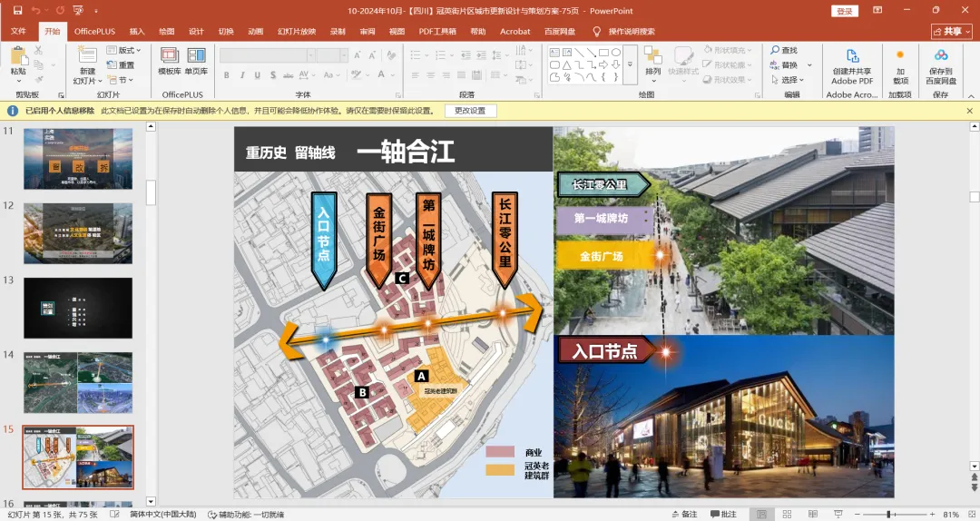Select the triangle shape in shapes gallery
Viewport: 980px width, 521px height.
click(x=566, y=65)
